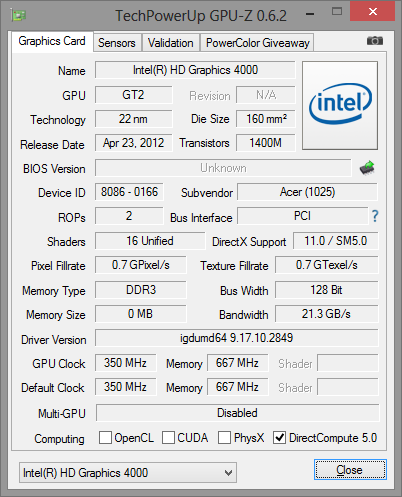Click the Bus Interface value PCI

point(303,216)
